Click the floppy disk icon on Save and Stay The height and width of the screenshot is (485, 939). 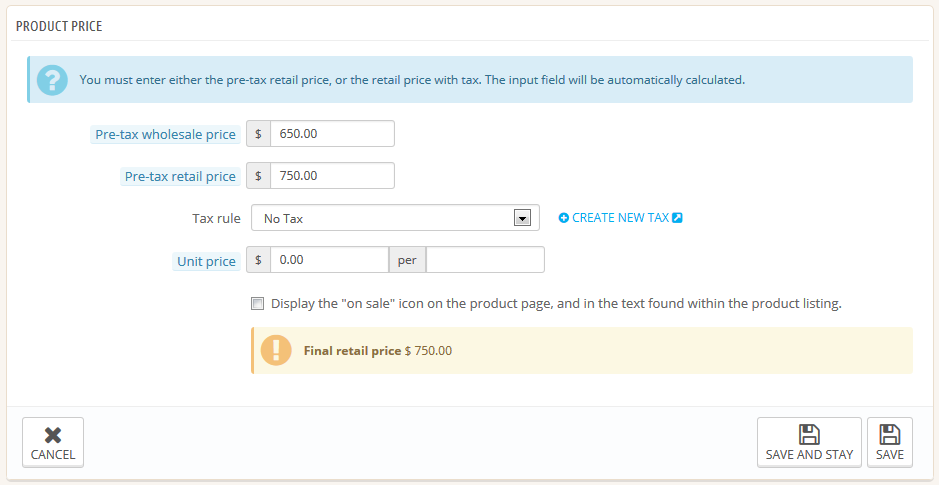pos(809,434)
